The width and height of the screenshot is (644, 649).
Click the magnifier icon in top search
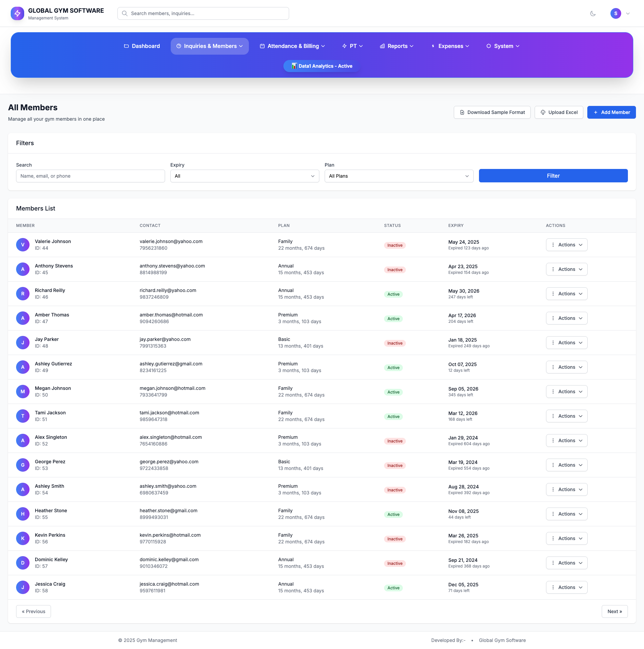[x=125, y=13]
